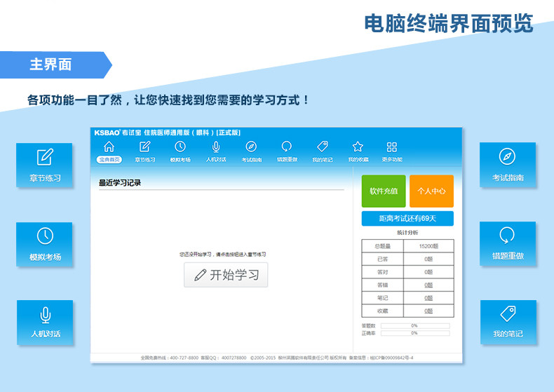
Task: Click the large 章节练习 feature tile
Action: [x=44, y=165]
